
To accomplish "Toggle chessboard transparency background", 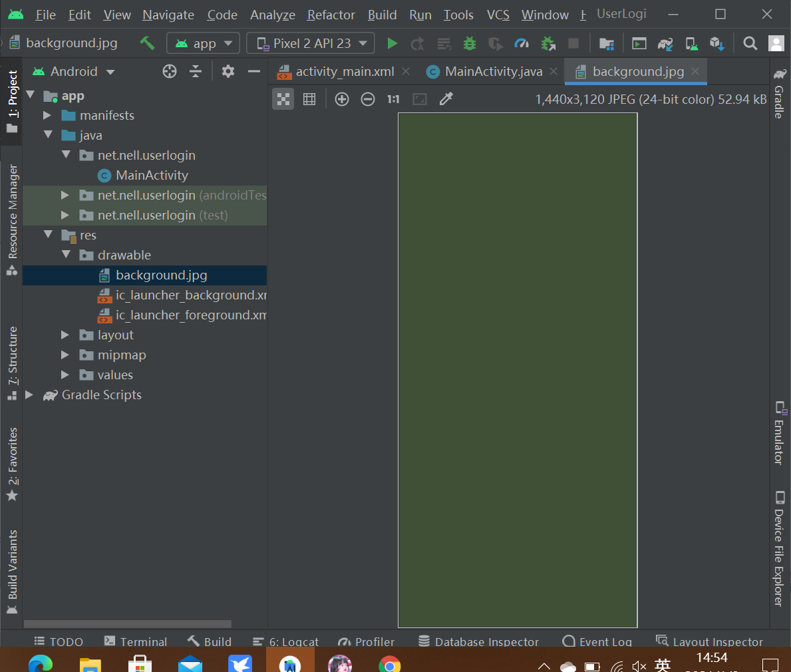I will (x=283, y=99).
